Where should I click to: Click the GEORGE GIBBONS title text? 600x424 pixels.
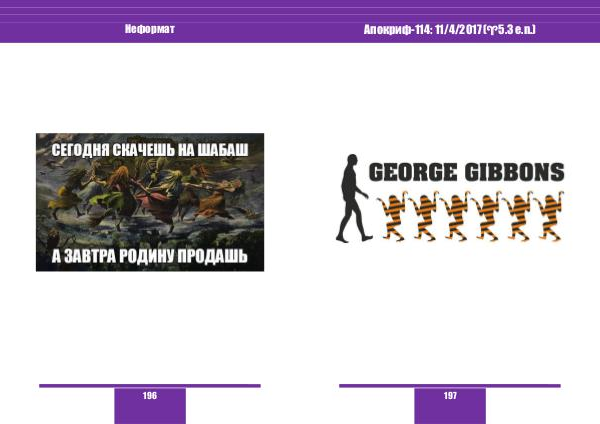coord(466,172)
